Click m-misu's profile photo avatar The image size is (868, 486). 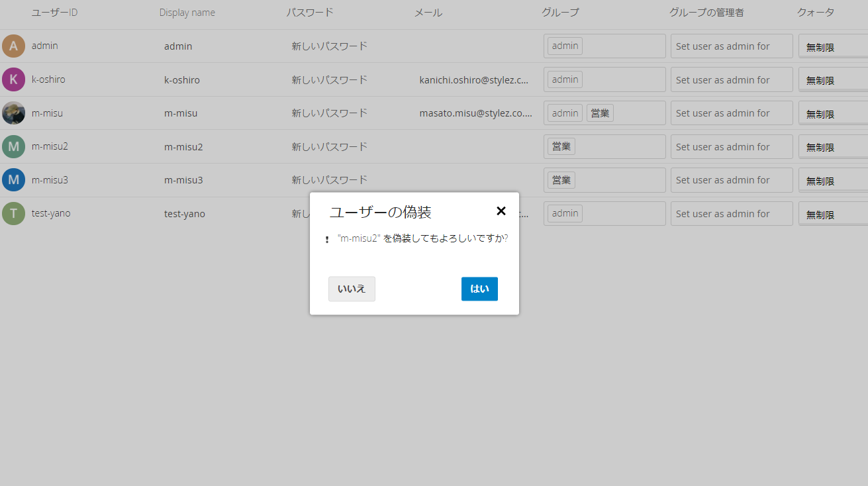tap(13, 113)
